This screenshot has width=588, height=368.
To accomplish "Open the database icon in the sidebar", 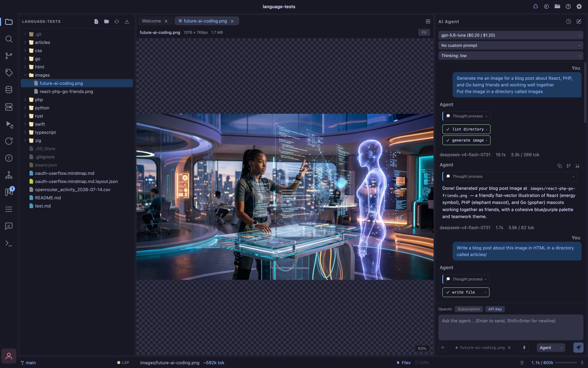I will tap(9, 90).
